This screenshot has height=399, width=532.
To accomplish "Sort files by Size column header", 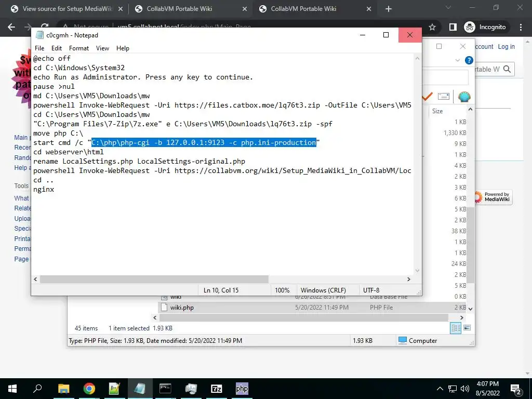I will click(x=437, y=111).
